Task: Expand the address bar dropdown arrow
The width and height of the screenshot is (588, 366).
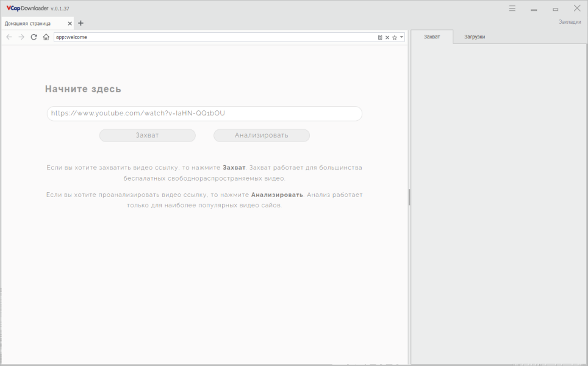Action: click(x=401, y=37)
